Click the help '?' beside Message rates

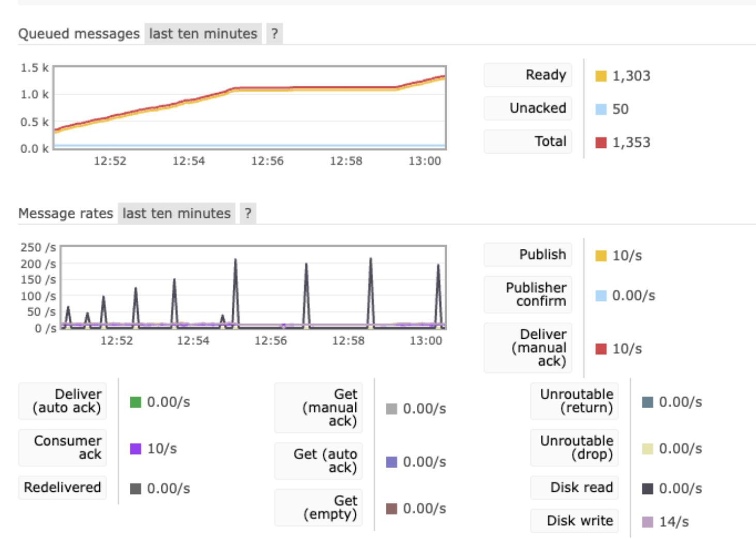[248, 214]
